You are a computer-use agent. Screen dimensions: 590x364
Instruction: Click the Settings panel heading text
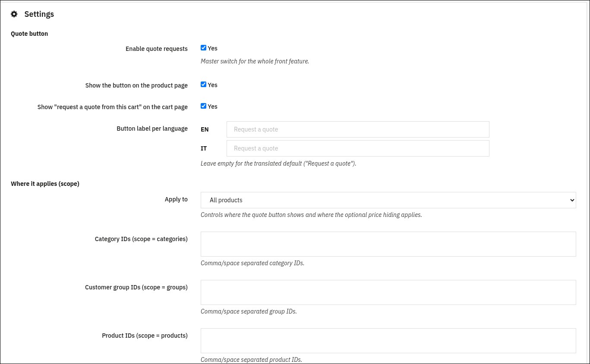coord(39,14)
